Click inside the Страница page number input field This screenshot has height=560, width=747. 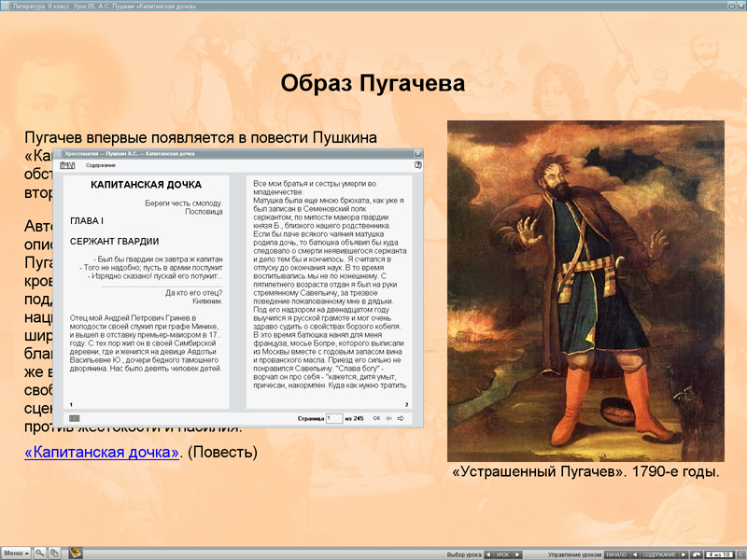click(335, 418)
